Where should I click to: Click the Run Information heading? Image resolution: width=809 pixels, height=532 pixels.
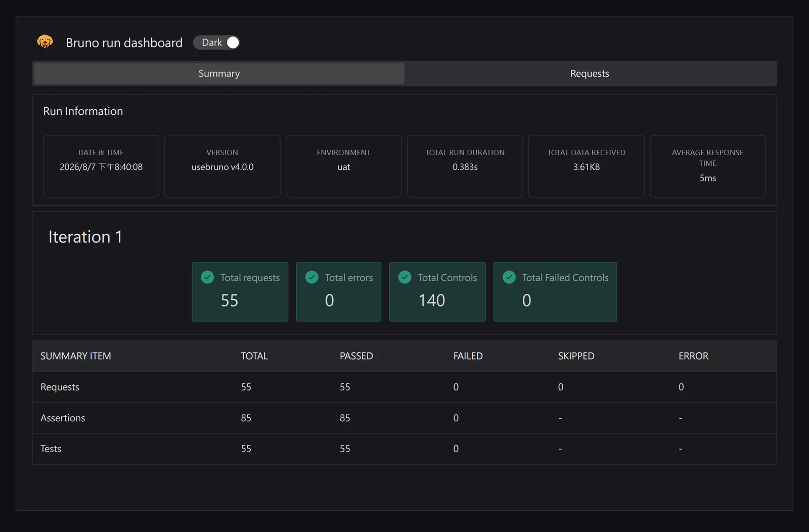click(83, 111)
